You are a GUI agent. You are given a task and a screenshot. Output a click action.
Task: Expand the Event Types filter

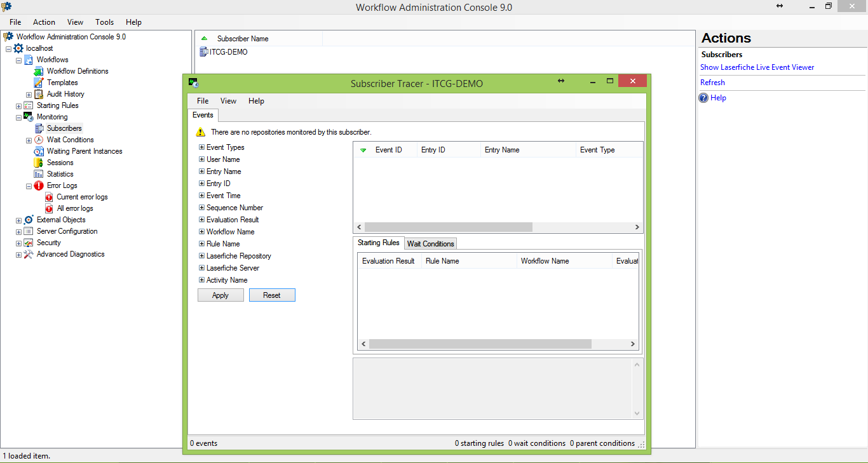(x=201, y=147)
